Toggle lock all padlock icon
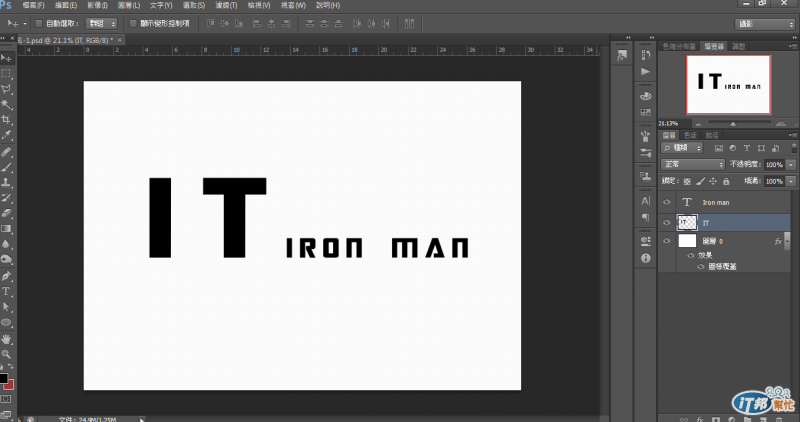Screen dimensions: 800x422 [x=726, y=181]
